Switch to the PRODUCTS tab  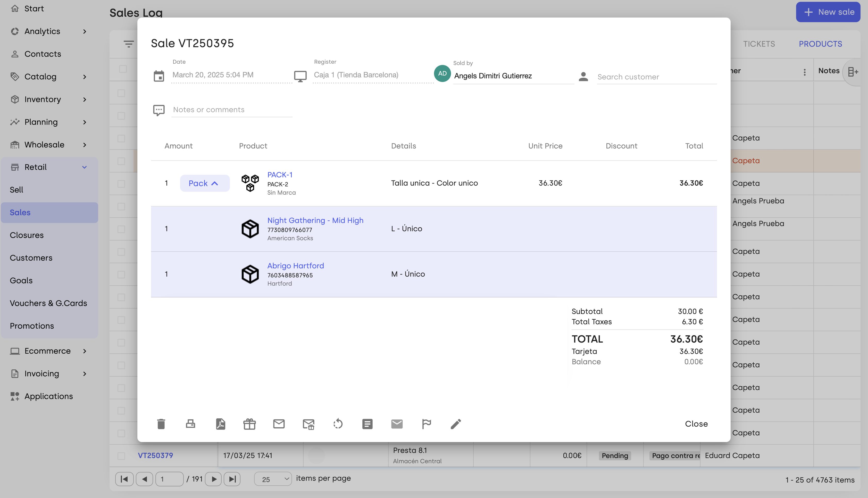click(x=820, y=44)
